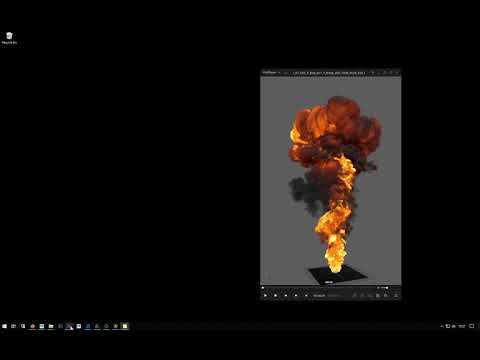
Task: Open the red circular app in the taskbar
Action: point(32,326)
